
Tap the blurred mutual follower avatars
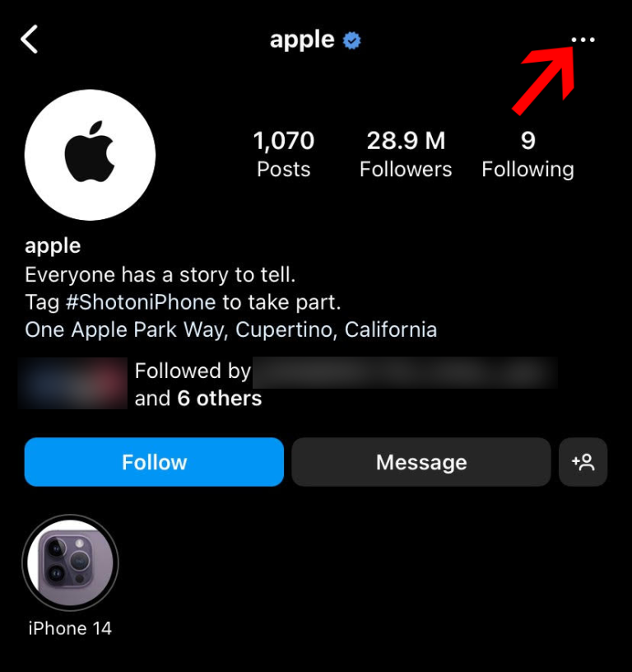72,383
